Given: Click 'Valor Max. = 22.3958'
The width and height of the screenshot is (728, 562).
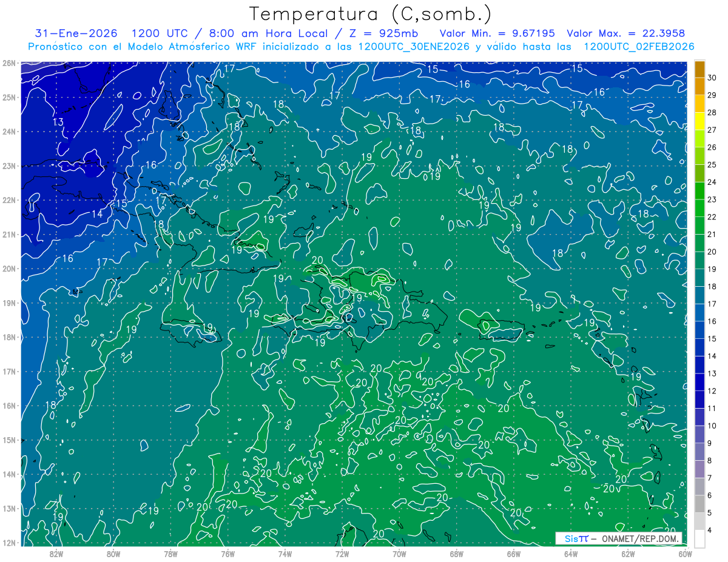Looking at the screenshot, I should point(626,33).
